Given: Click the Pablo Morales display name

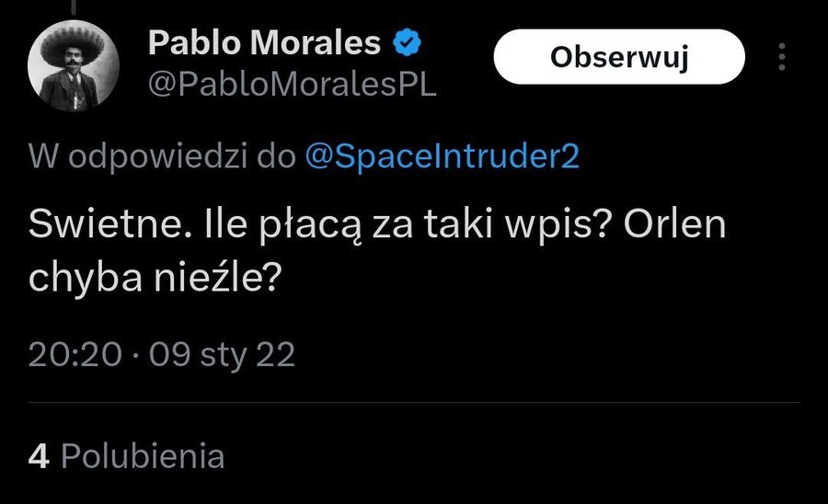Looking at the screenshot, I should tap(264, 42).
